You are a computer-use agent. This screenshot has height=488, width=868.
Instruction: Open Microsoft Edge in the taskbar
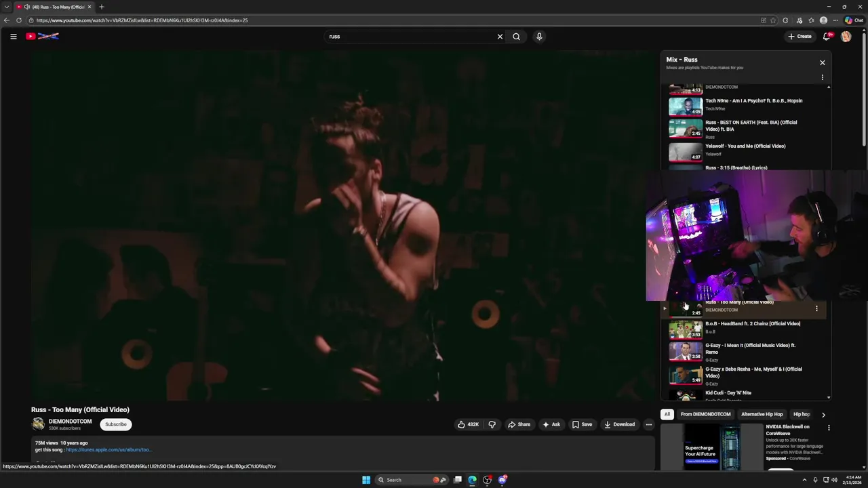(x=473, y=480)
